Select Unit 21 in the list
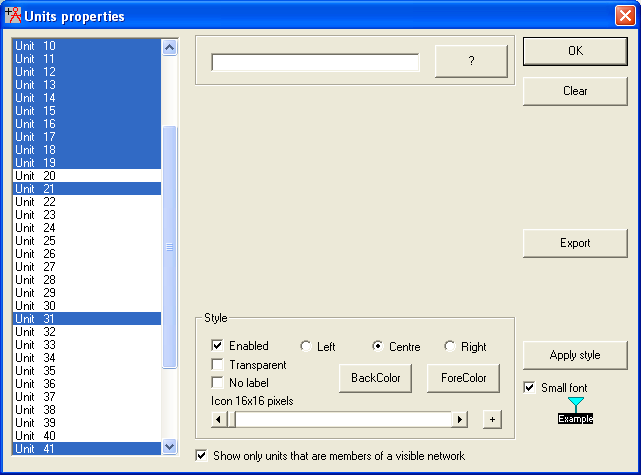Viewport: 641px width, 475px height. pyautogui.click(x=87, y=188)
